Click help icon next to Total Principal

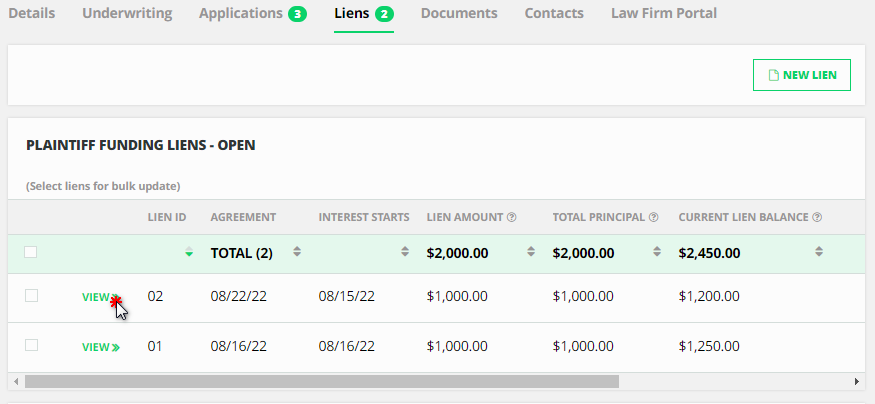(x=653, y=217)
